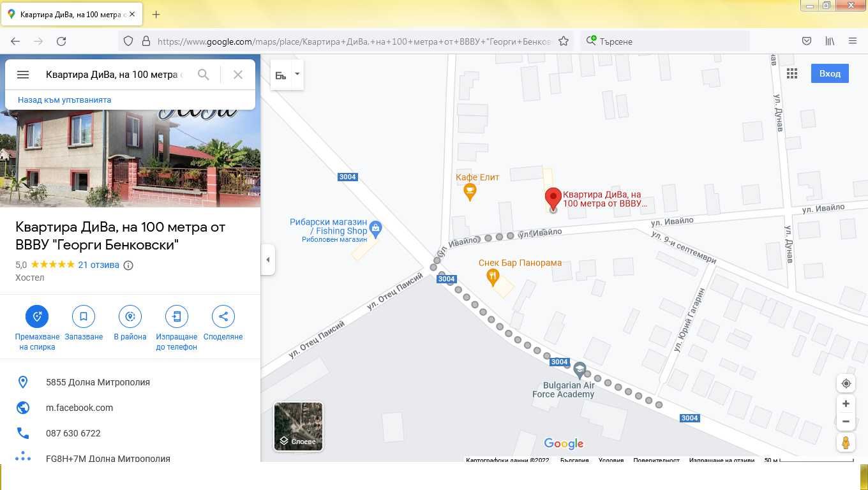This screenshot has width=868, height=490.
Task: Click the 'Търсене' browser search field
Action: coord(666,41)
